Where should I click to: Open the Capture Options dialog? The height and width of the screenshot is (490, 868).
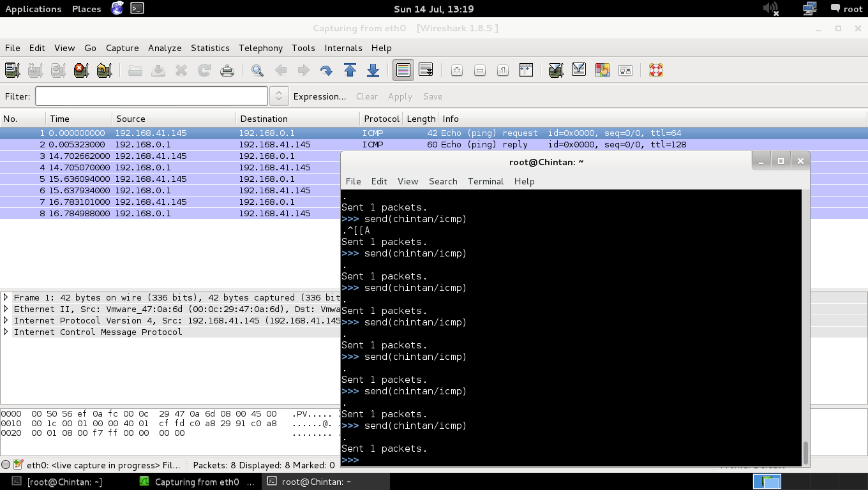click(x=35, y=70)
